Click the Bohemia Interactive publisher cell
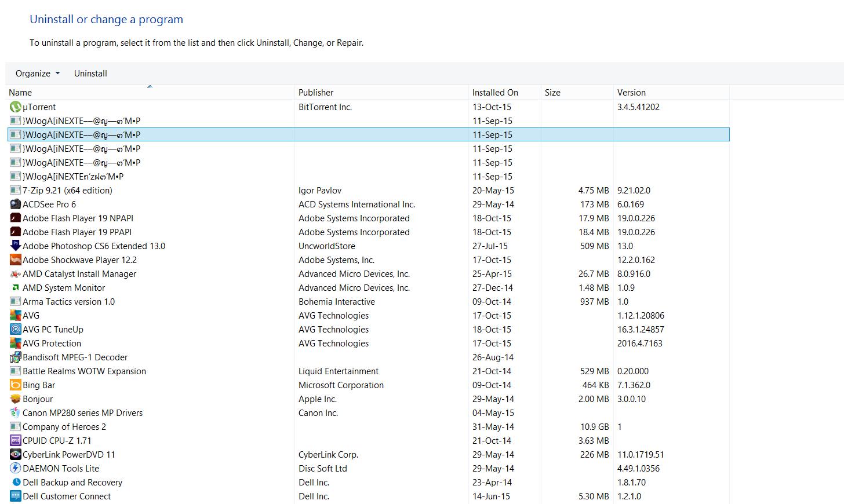844x504 pixels. [x=337, y=302]
